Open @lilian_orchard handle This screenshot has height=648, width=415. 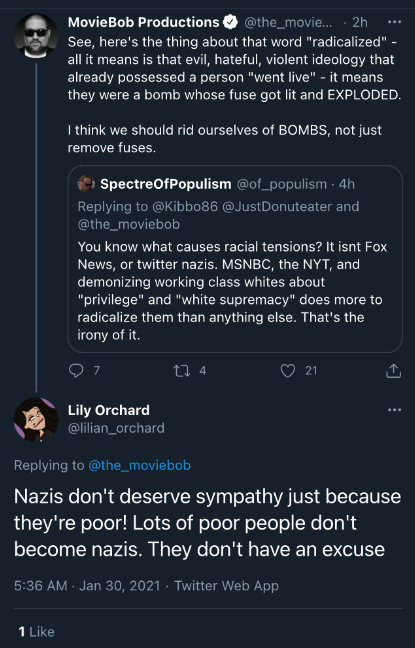pos(116,428)
